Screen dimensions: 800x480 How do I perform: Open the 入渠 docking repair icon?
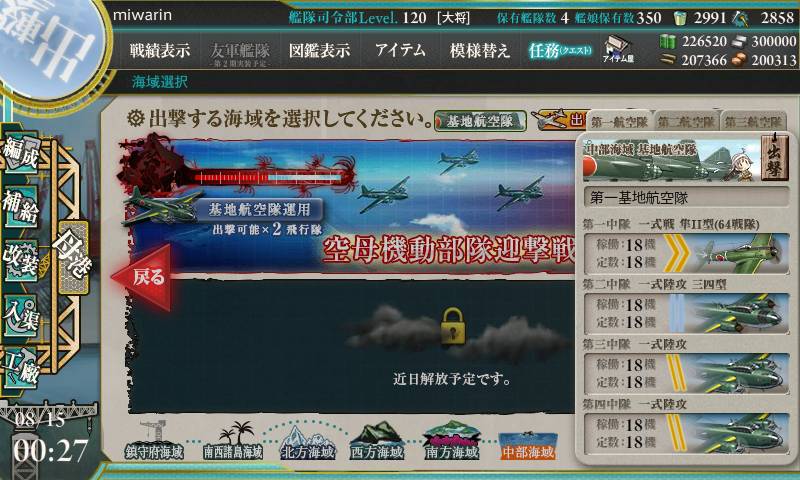[x=20, y=315]
